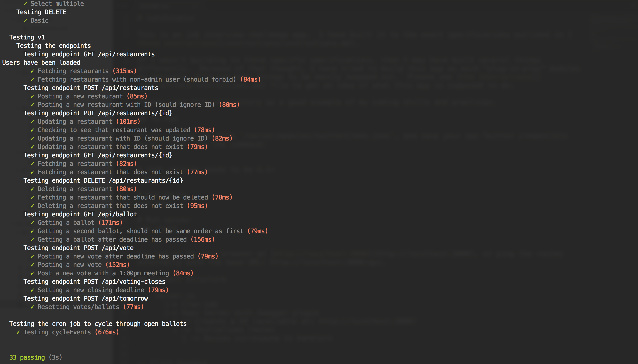638x364 pixels.
Task: Click 'Testing the cron job' suite heading
Action: coord(98,324)
